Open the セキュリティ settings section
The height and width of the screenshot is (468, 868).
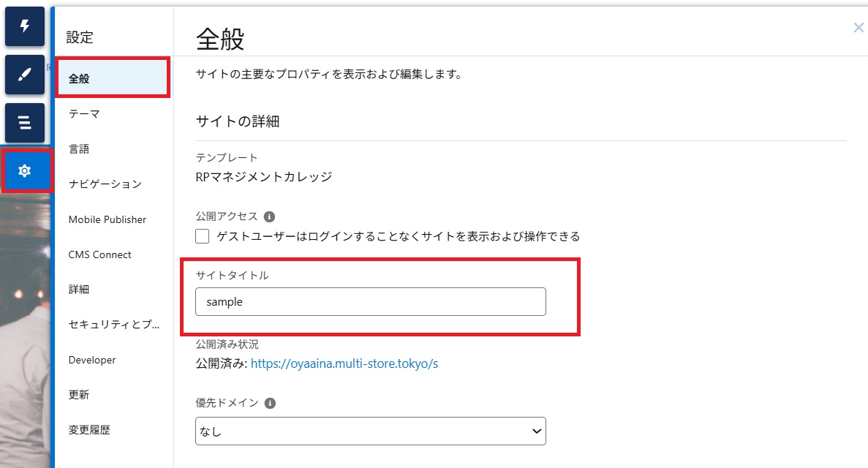[113, 325]
